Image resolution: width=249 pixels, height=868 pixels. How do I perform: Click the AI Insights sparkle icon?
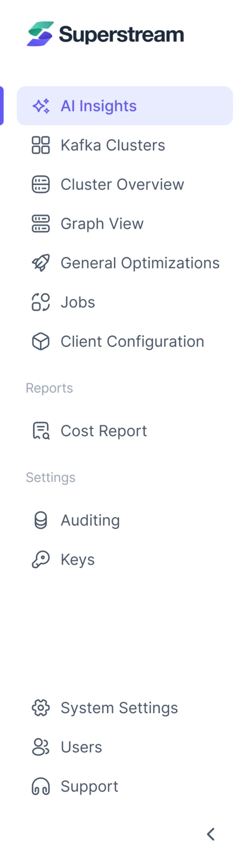(41, 106)
